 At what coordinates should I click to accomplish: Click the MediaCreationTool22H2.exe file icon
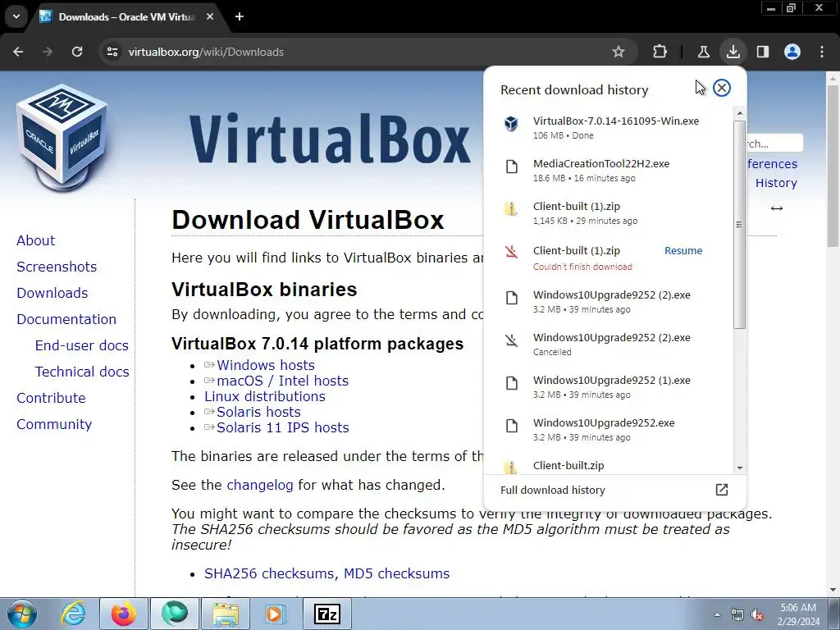click(512, 167)
